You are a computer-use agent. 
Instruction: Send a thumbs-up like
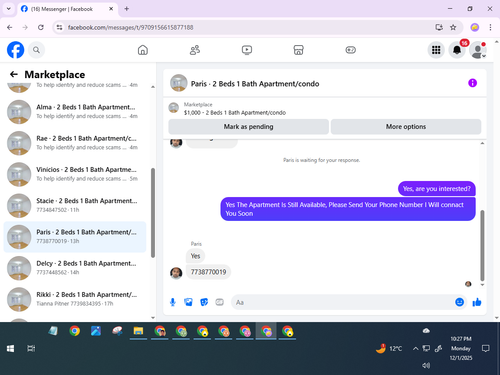477,302
